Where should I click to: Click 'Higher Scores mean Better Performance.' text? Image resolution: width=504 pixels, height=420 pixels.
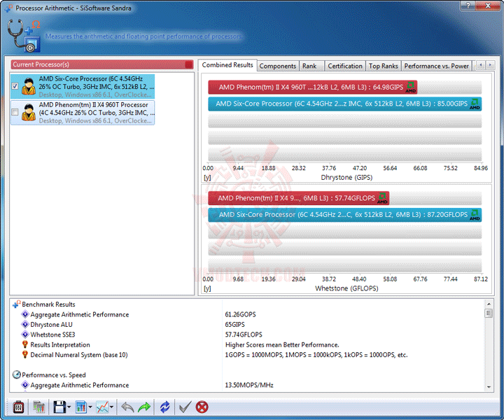pos(282,344)
